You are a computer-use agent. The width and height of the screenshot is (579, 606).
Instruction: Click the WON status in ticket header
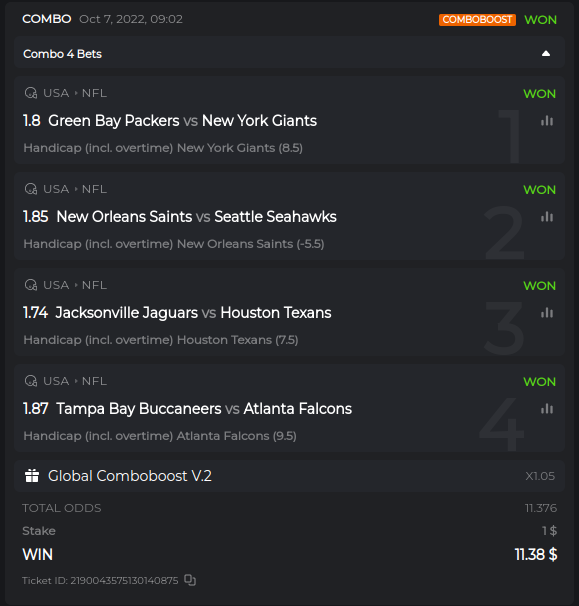pos(540,20)
